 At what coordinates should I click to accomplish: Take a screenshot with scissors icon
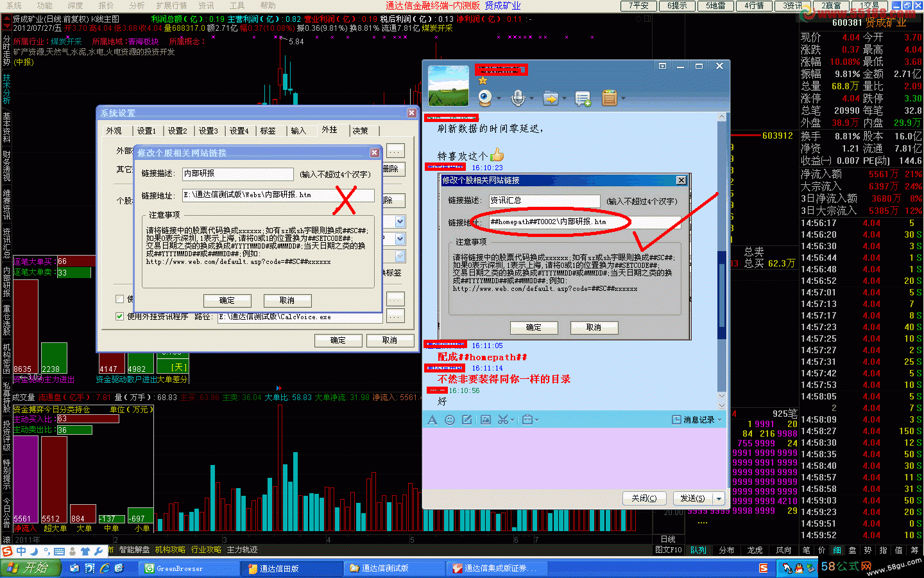point(502,420)
